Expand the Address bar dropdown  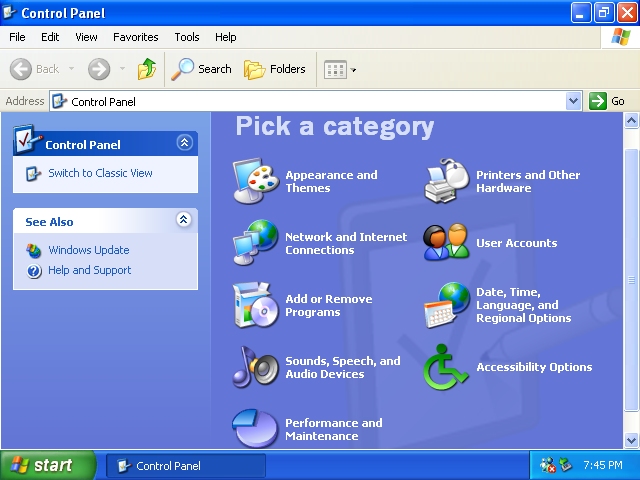[x=573, y=101]
